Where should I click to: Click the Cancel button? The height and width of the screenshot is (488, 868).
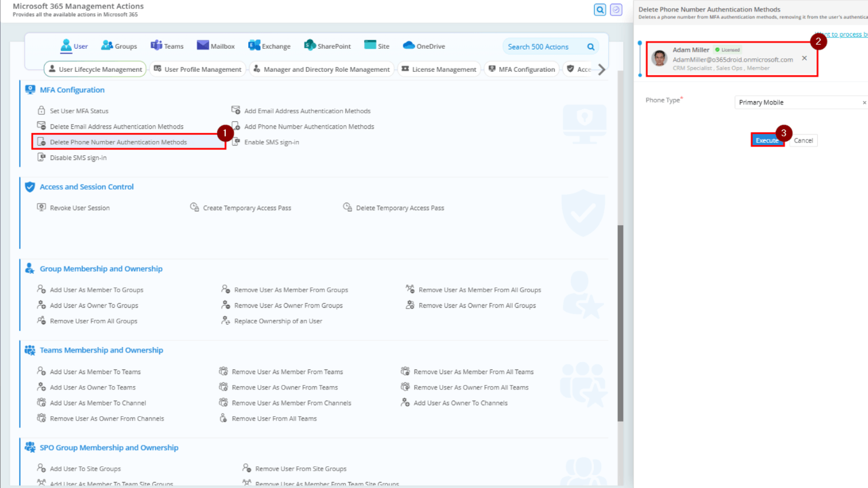[804, 140]
